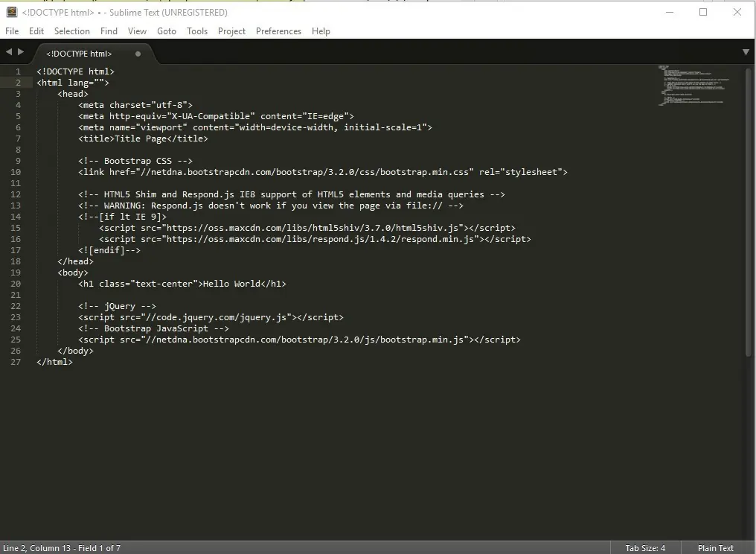Click the closing </html> tag
This screenshot has height=554, width=756.
coord(54,361)
